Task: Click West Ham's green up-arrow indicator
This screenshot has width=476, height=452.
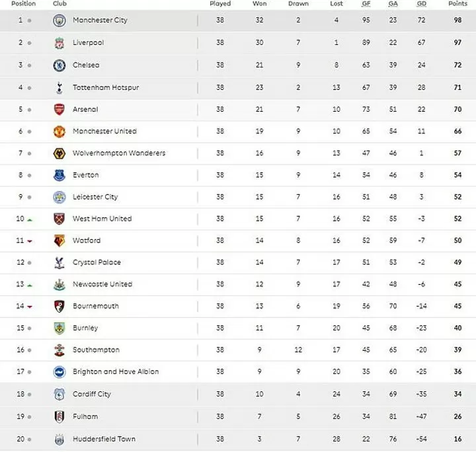Action: 30,219
